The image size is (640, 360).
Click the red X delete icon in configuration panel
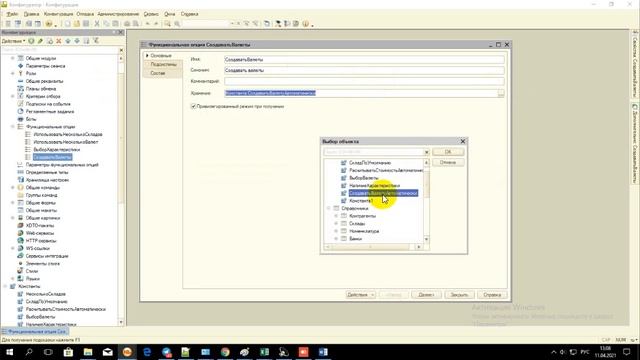[59, 41]
